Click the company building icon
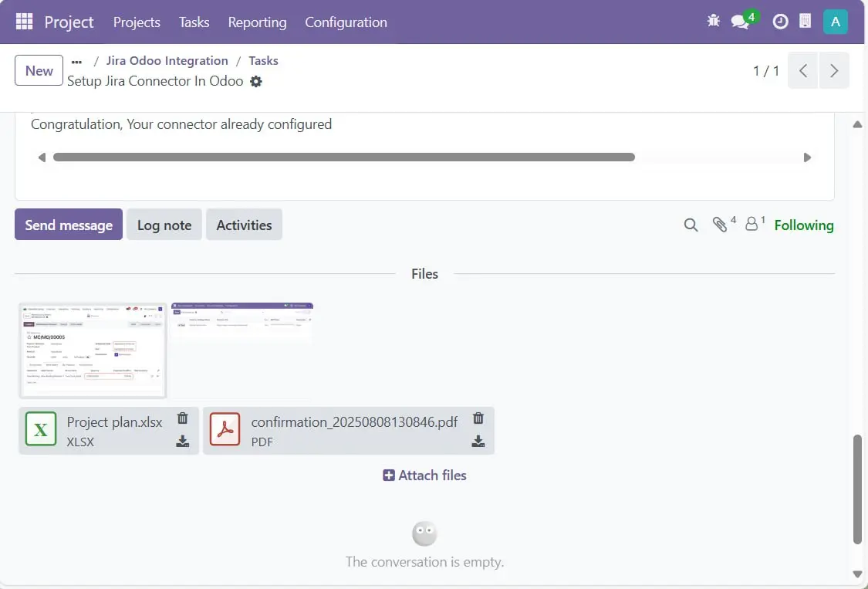The image size is (868, 589). (805, 22)
